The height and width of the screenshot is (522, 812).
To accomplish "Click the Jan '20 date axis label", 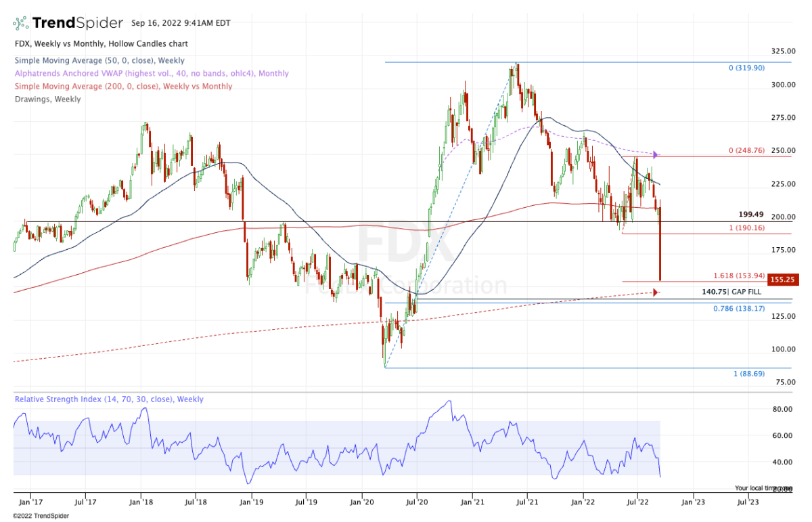I will point(362,503).
